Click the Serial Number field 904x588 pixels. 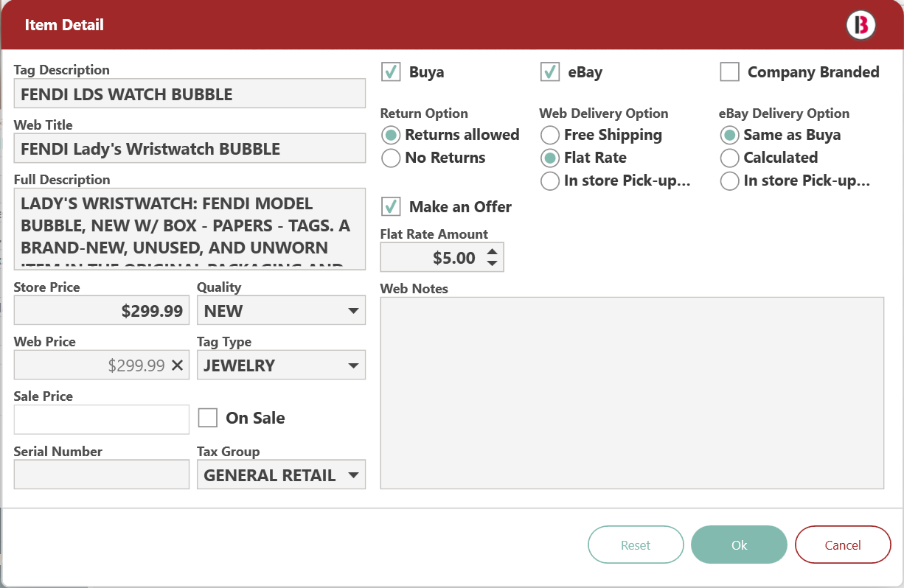coord(102,475)
